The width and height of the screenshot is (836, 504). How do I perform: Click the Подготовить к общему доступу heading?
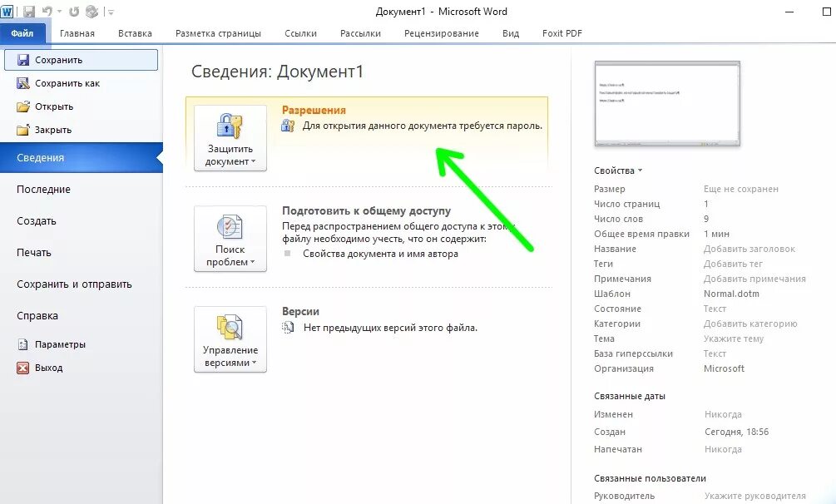click(366, 210)
